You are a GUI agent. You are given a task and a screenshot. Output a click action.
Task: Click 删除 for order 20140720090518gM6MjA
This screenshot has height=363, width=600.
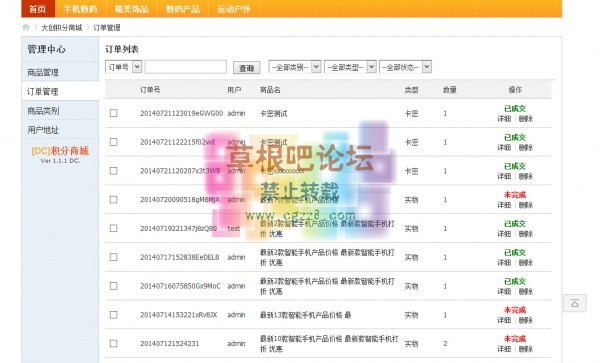point(525,205)
